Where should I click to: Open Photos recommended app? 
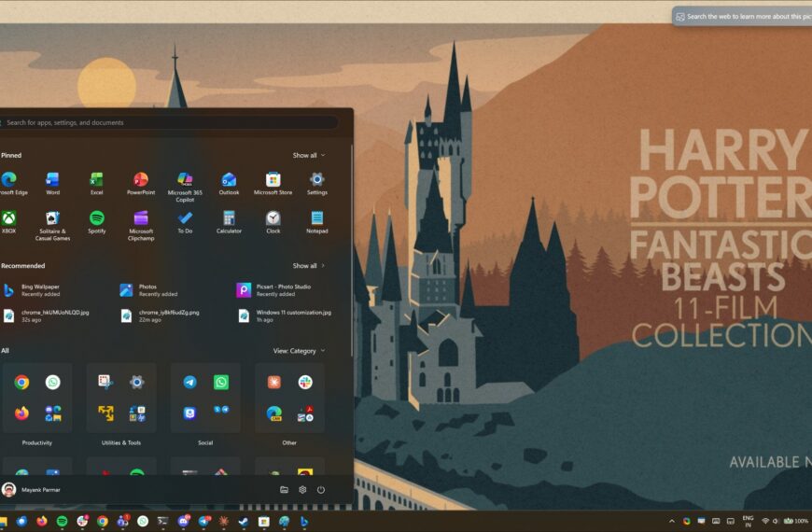(x=148, y=290)
